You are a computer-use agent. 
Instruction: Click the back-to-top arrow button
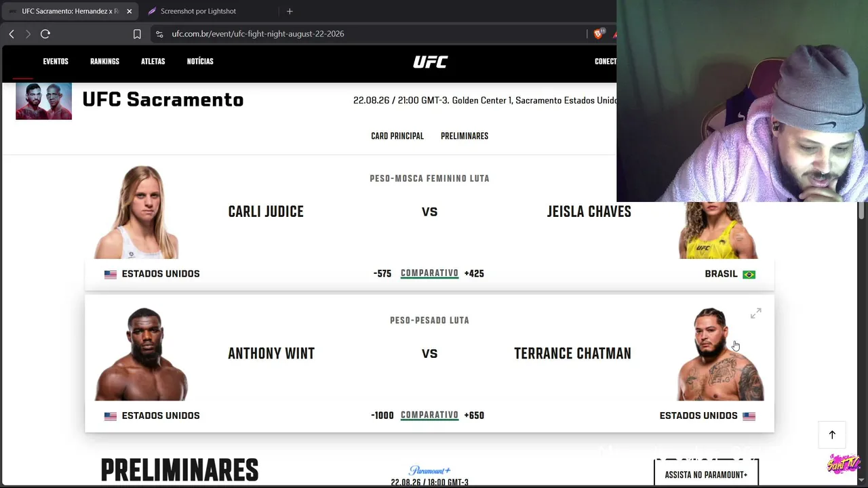(832, 435)
